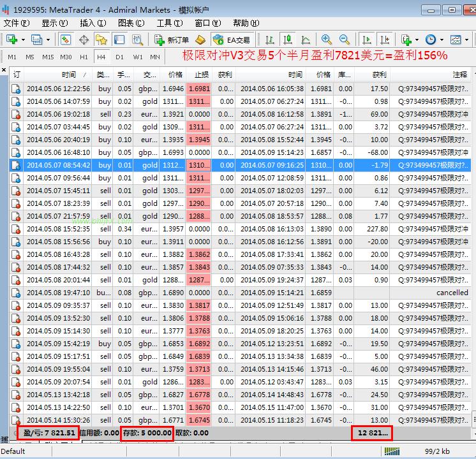Select the M15 timeframe
476x459 pixels.
[48, 57]
